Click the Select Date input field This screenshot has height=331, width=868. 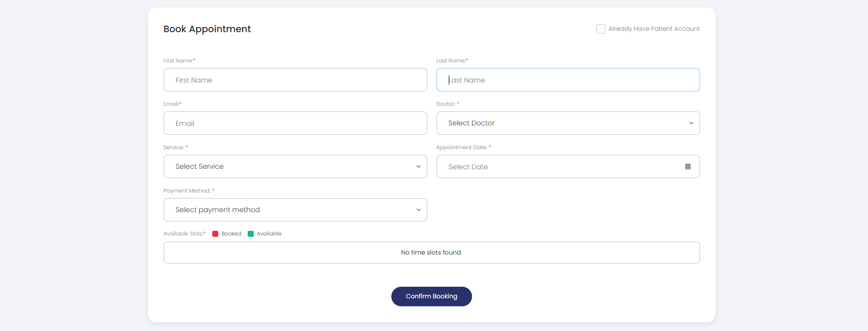tap(560, 166)
